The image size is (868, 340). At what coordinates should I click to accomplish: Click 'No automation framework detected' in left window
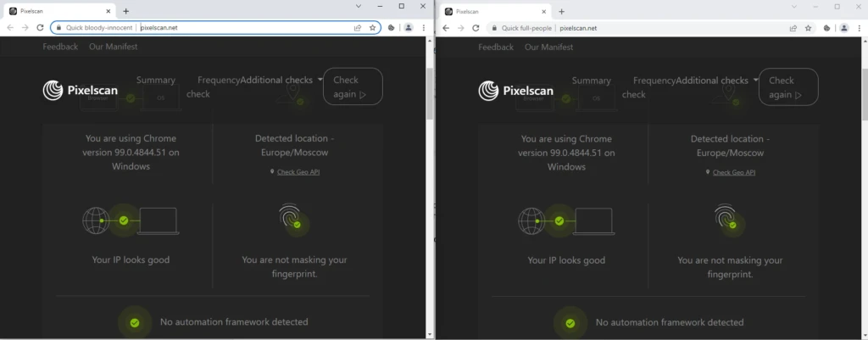coord(234,321)
